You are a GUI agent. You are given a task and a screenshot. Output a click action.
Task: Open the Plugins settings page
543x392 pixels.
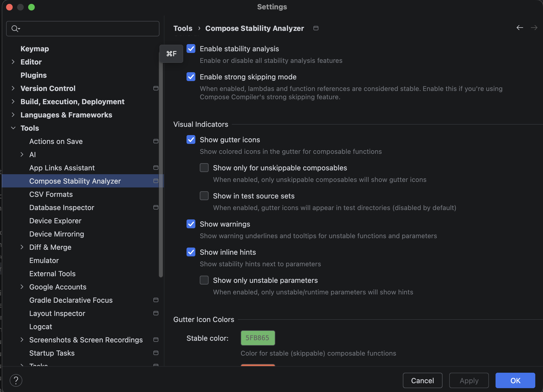tap(34, 75)
